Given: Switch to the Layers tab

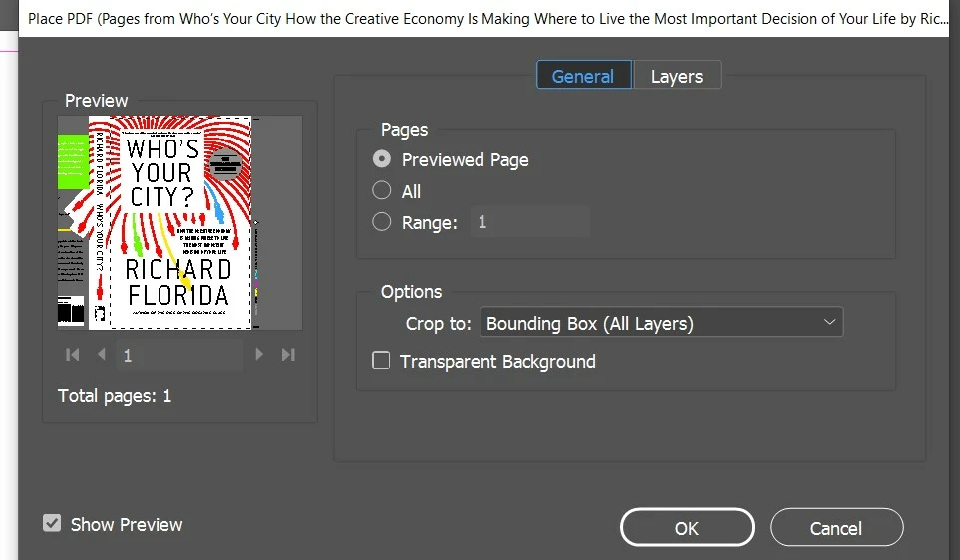Looking at the screenshot, I should 677,76.
